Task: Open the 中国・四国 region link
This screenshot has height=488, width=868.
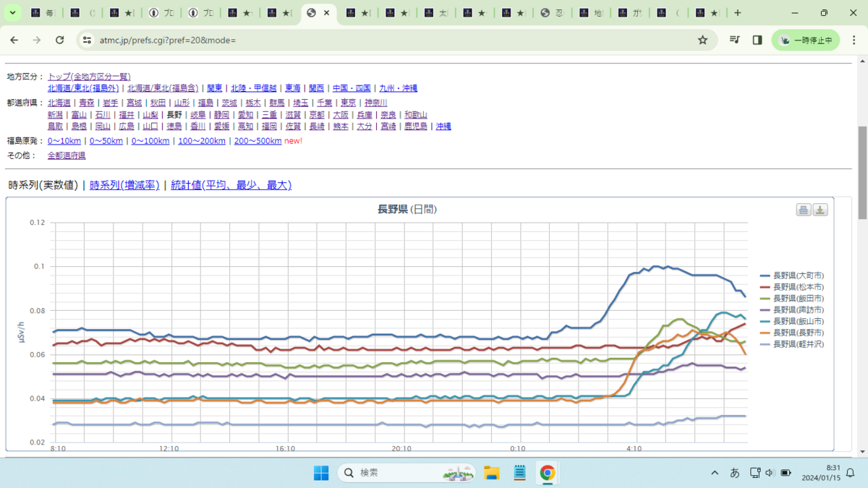Action: pyautogui.click(x=352, y=88)
